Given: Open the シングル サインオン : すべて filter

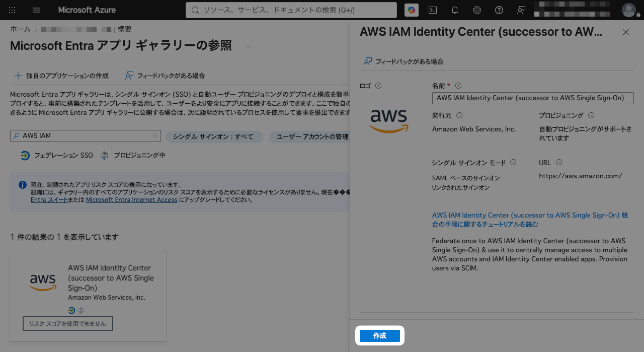Looking at the screenshot, I should 215,136.
